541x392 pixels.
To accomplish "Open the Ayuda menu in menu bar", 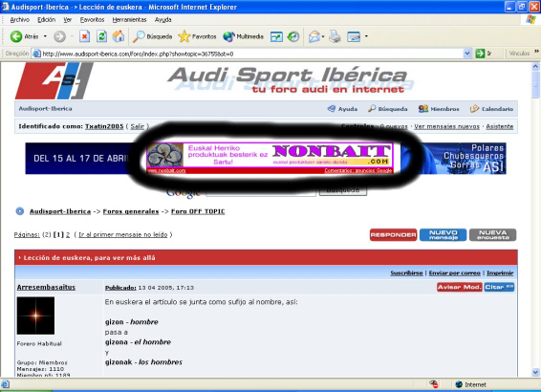I will point(162,20).
